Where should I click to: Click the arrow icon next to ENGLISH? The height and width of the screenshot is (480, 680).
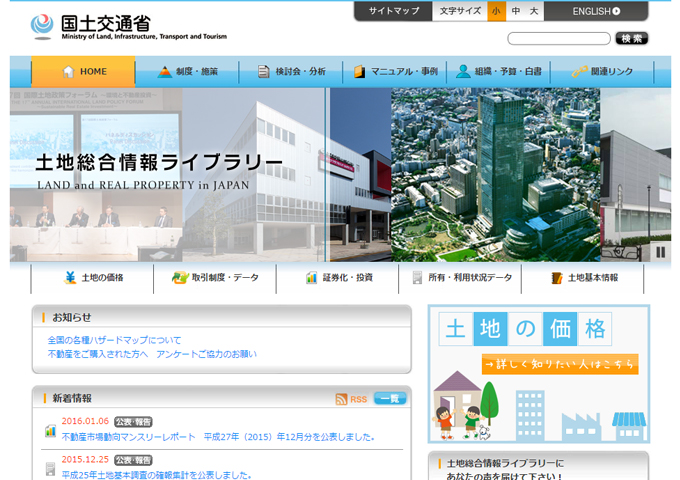coord(616,11)
